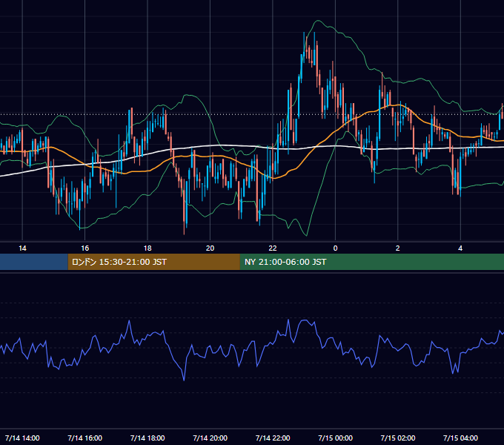Click the 7/15 00:00 date label
Viewport: 504px width, 445px height.
[335, 438]
